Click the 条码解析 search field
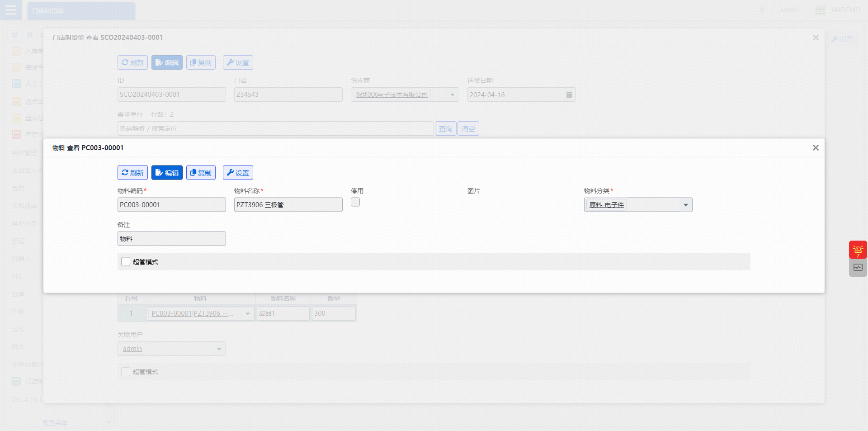Screen dimensions: 868x431 275,128
